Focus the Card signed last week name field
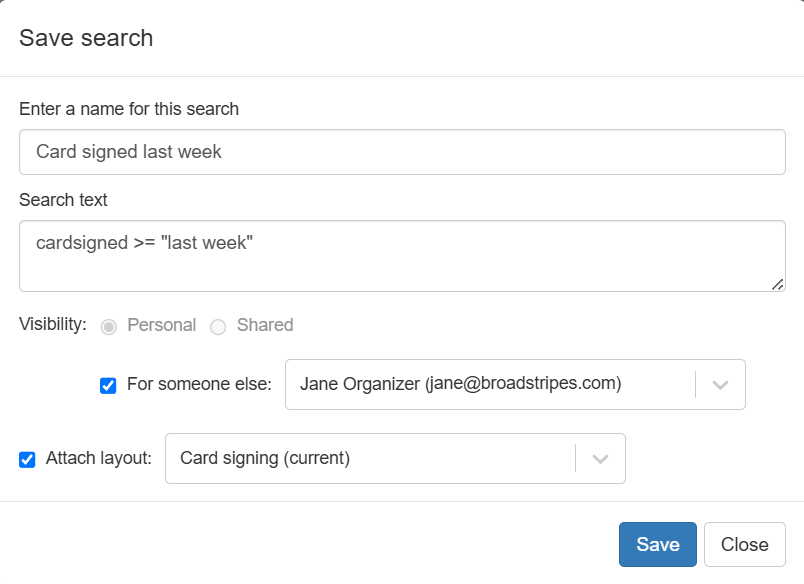 coord(402,152)
